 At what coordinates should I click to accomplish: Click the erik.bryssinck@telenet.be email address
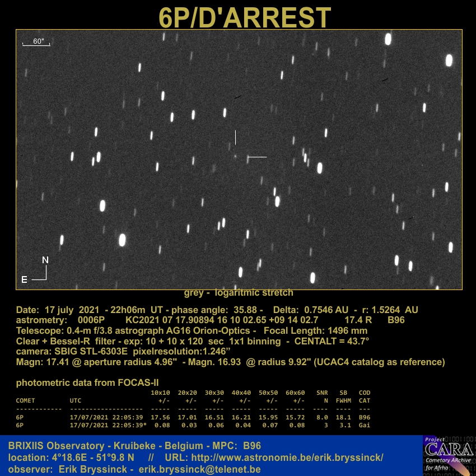[x=200, y=469]
